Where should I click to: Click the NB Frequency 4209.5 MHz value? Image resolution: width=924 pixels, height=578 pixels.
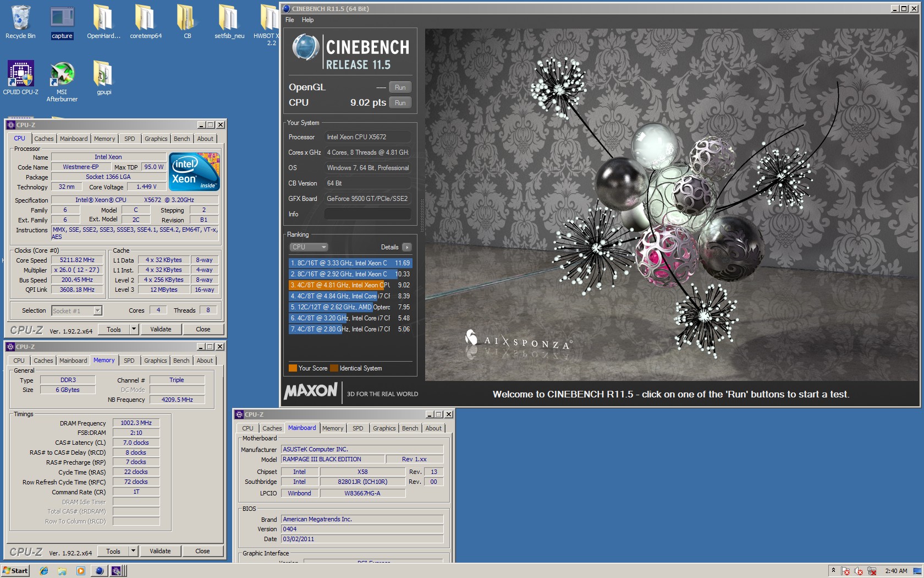pos(177,400)
